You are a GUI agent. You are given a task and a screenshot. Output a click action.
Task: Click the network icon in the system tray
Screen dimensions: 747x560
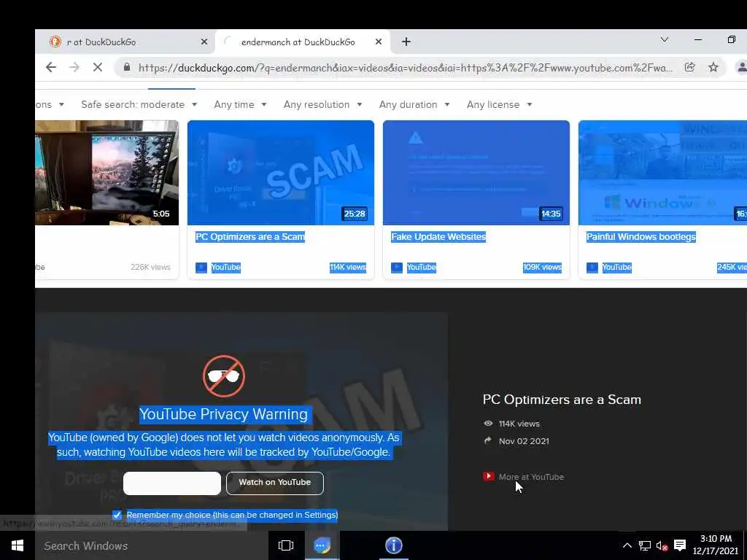645,545
